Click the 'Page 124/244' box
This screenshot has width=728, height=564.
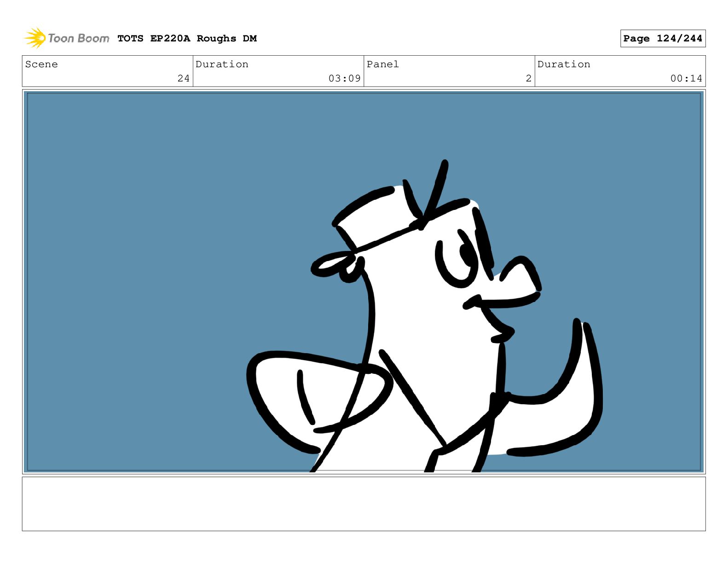[663, 39]
